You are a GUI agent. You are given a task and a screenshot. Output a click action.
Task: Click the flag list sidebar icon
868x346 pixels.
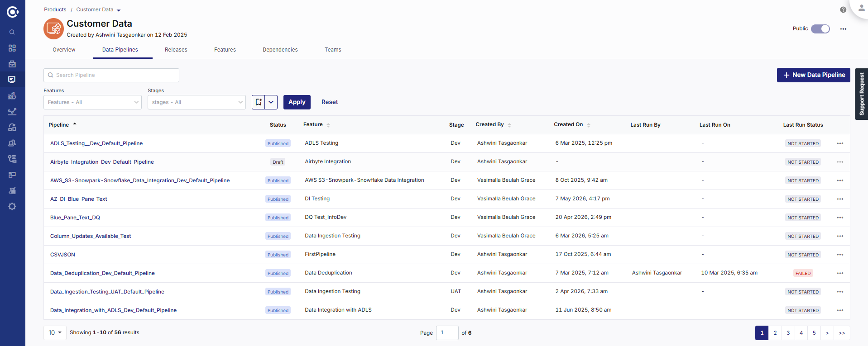pos(12,175)
